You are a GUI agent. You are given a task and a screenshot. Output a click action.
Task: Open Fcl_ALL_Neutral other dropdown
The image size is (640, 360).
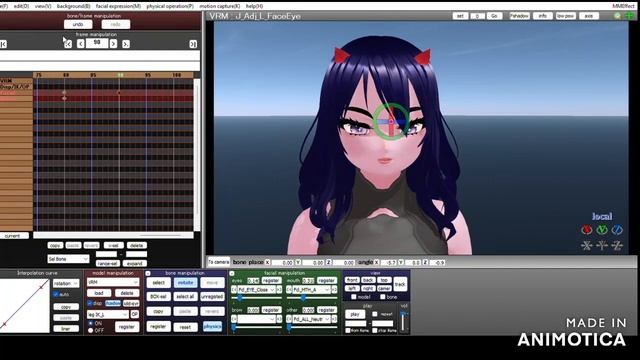(x=312, y=319)
